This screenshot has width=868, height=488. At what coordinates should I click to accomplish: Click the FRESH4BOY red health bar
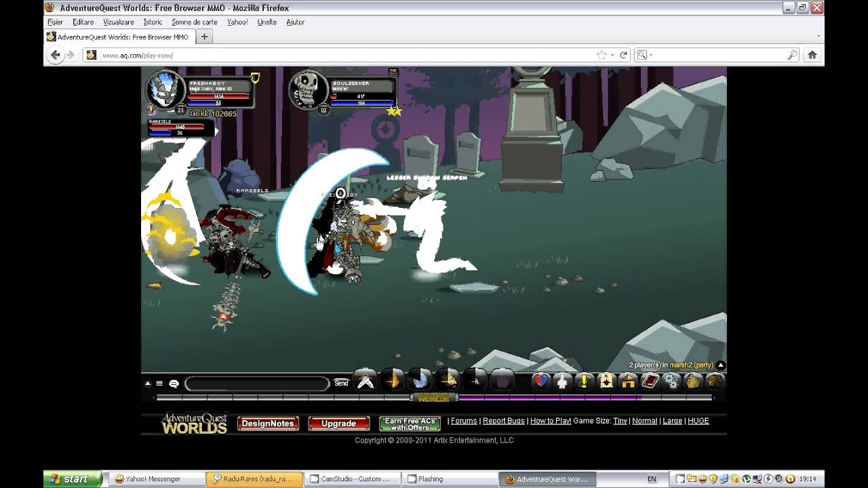pos(218,97)
